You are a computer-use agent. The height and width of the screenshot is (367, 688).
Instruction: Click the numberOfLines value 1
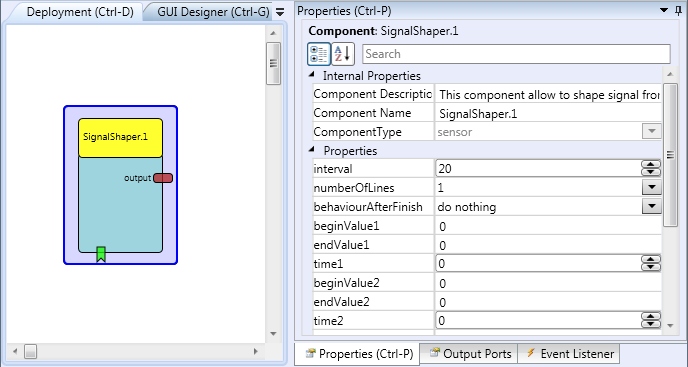tap(441, 188)
